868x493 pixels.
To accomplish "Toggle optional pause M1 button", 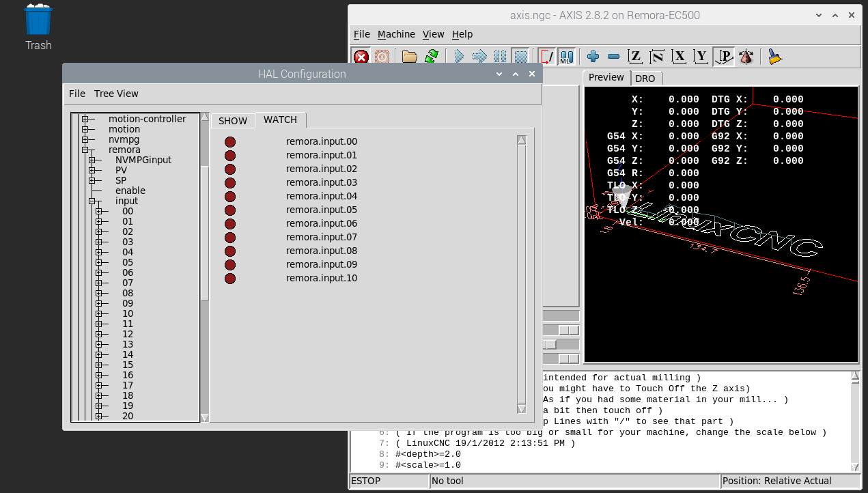I will point(566,57).
